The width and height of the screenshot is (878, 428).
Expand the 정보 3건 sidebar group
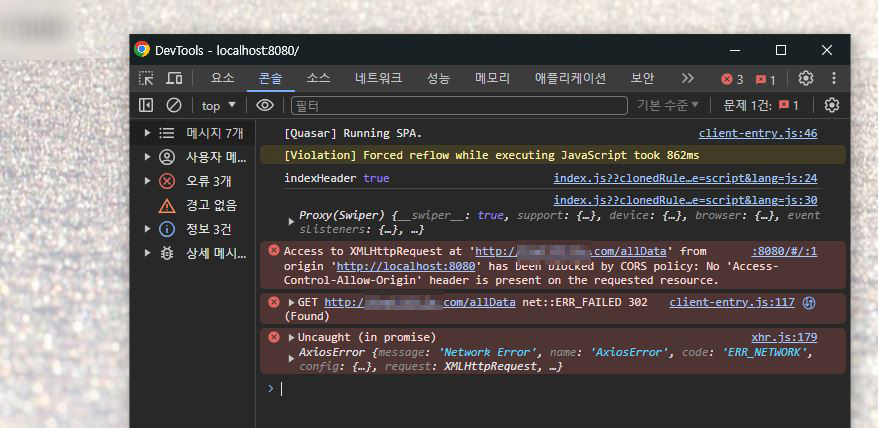[x=148, y=229]
